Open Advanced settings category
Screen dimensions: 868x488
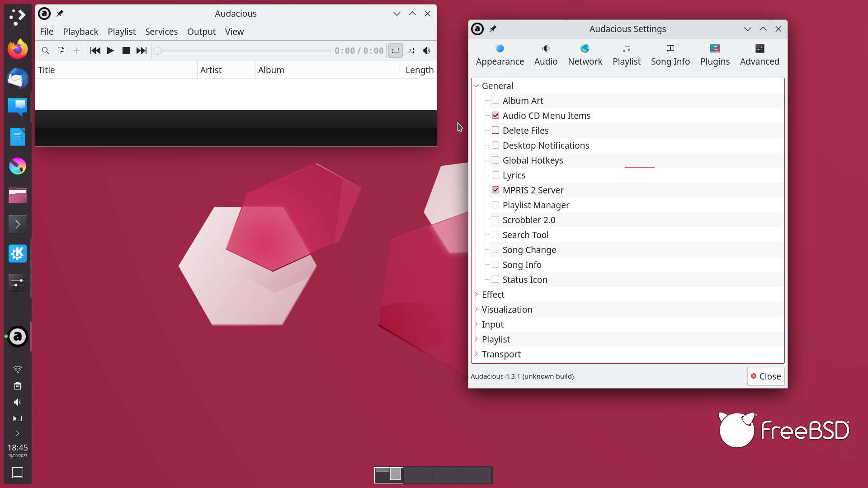(759, 55)
